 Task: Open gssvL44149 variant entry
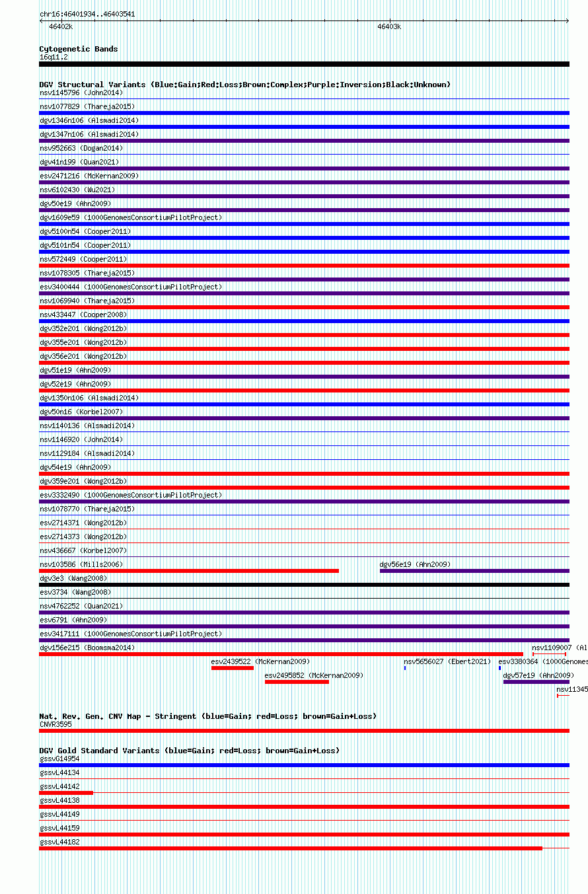click(x=59, y=814)
